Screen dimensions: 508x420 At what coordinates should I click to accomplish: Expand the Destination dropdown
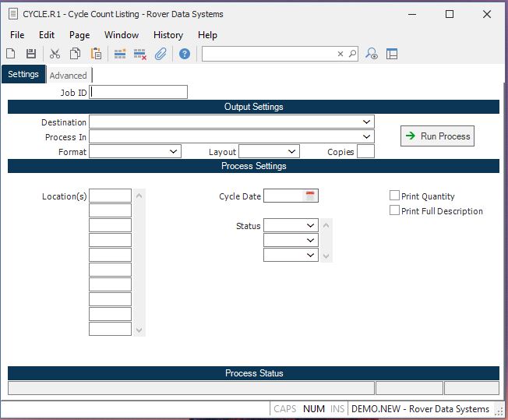tap(366, 122)
